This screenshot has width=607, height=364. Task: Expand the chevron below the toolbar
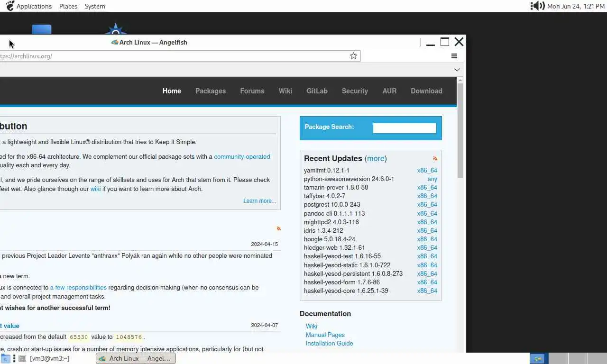457,70
